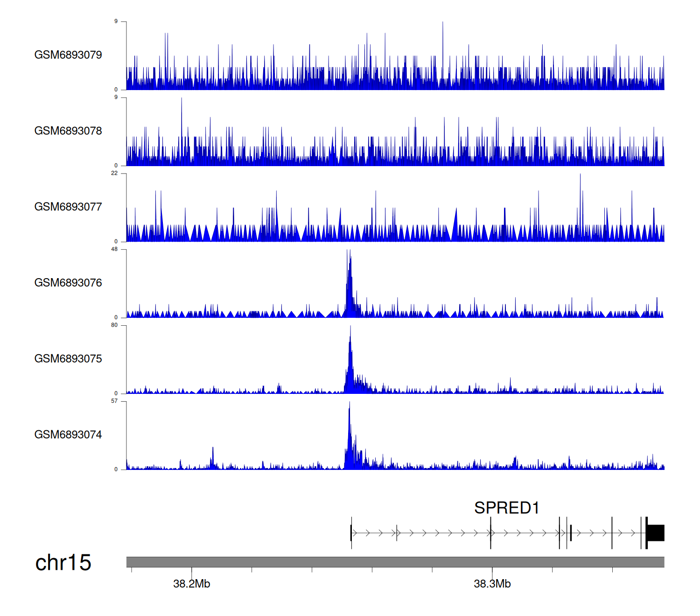Click the y-axis maximum value 22

114,173
